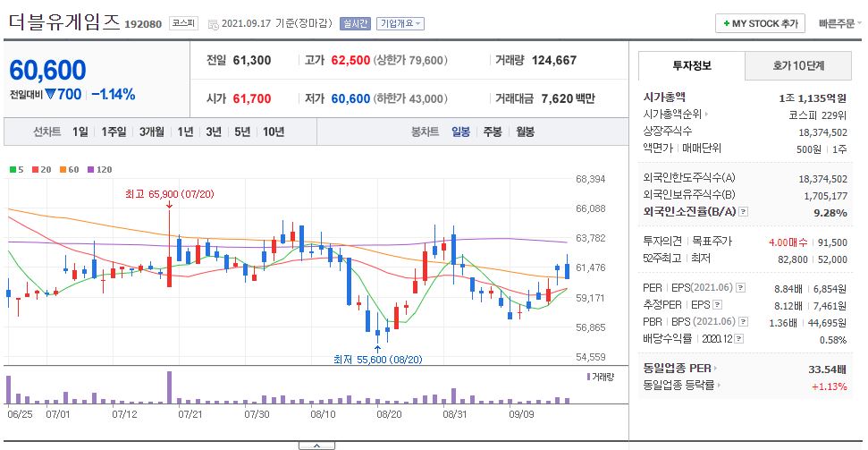
Task: Click the green 5-day moving average legend marker
Action: [13, 170]
